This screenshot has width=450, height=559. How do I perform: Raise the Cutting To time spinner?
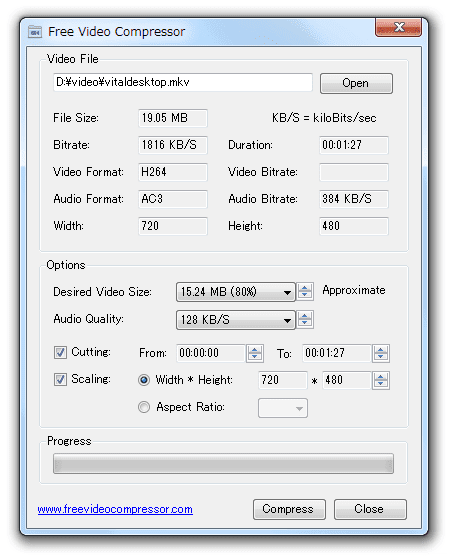381,349
